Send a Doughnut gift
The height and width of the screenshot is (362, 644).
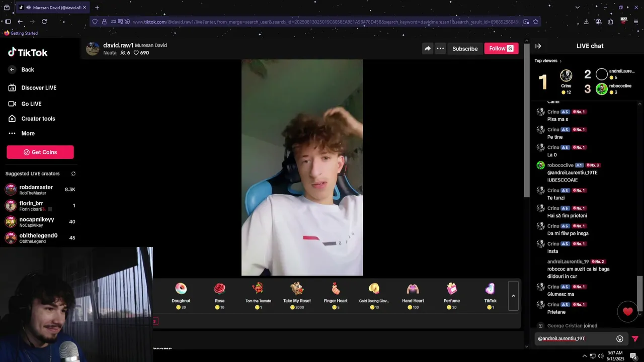tap(181, 295)
